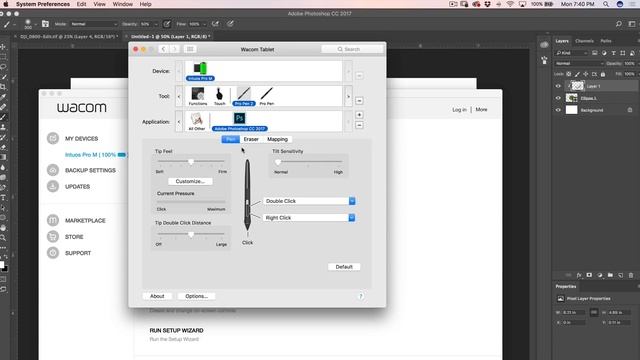Switch to the Channels panel tab
The height and width of the screenshot is (360, 640).
point(584,41)
